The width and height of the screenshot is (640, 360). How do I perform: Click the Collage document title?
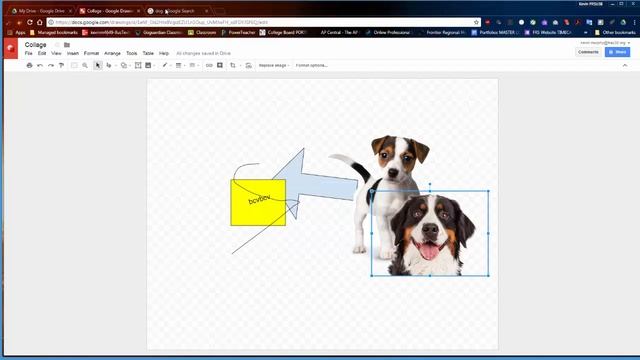click(x=36, y=45)
